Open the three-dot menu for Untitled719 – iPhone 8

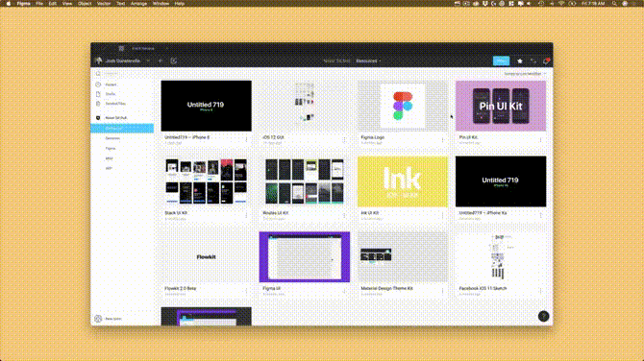(x=246, y=140)
